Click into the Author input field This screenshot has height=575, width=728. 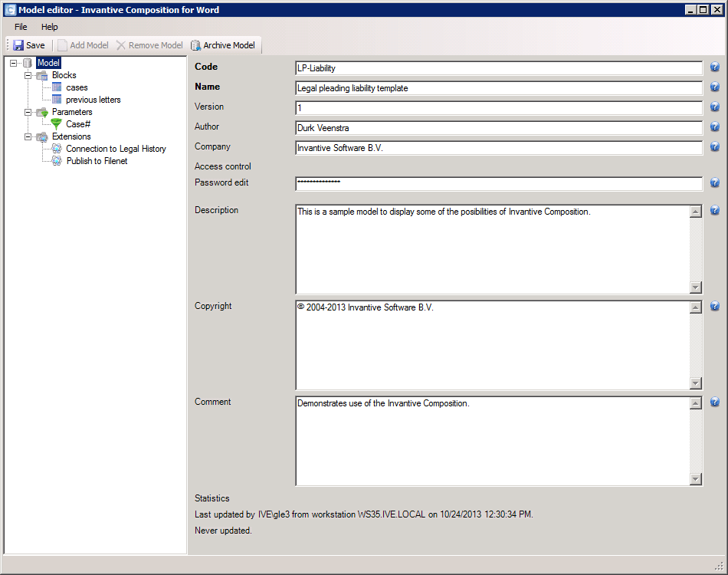(x=499, y=128)
